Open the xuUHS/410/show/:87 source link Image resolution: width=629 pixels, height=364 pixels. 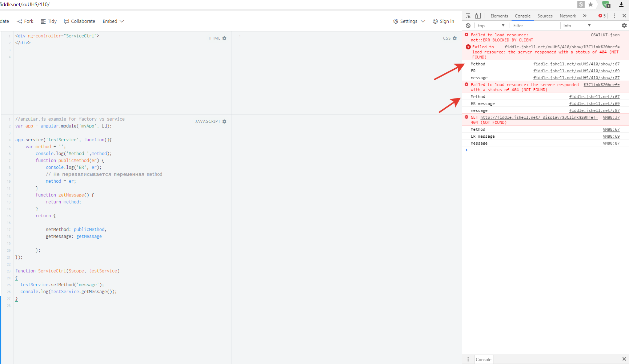click(x=576, y=78)
